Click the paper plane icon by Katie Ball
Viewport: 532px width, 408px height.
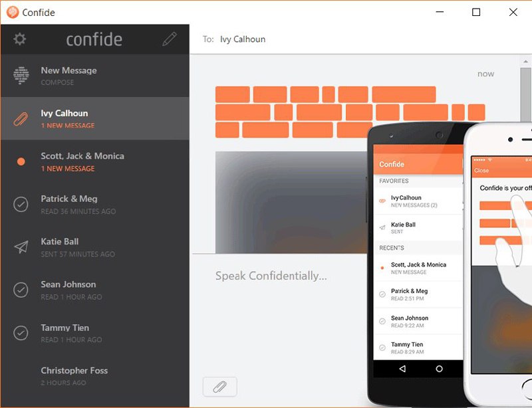pyautogui.click(x=21, y=247)
